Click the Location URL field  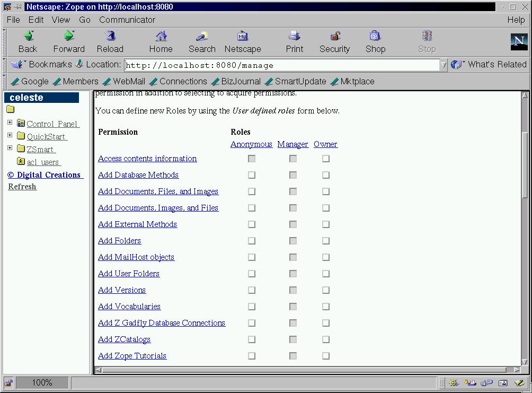point(281,65)
